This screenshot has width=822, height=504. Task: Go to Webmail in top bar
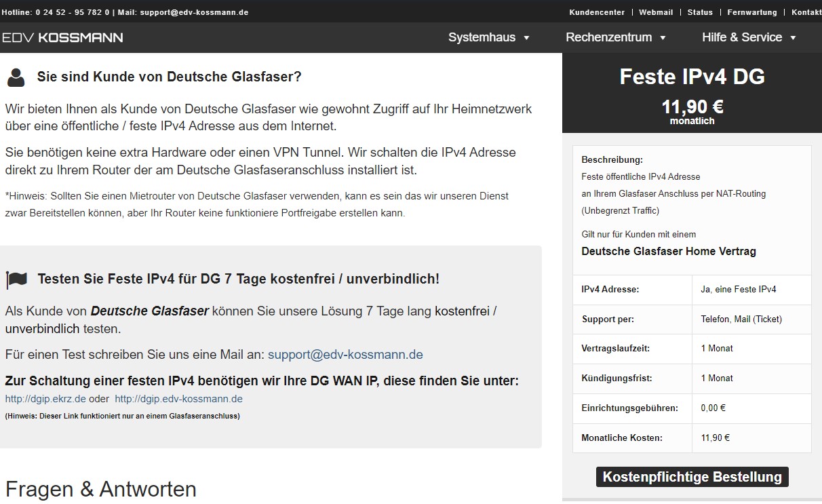655,12
